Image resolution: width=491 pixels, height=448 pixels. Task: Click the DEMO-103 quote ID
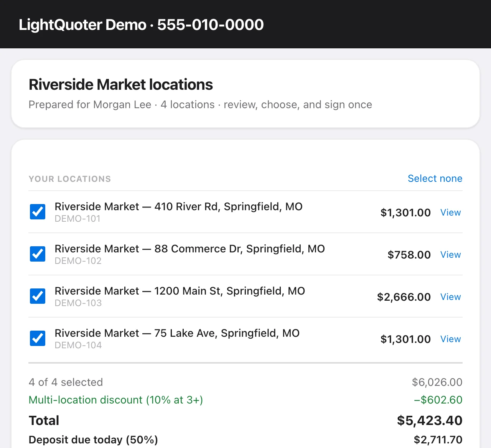tap(78, 303)
